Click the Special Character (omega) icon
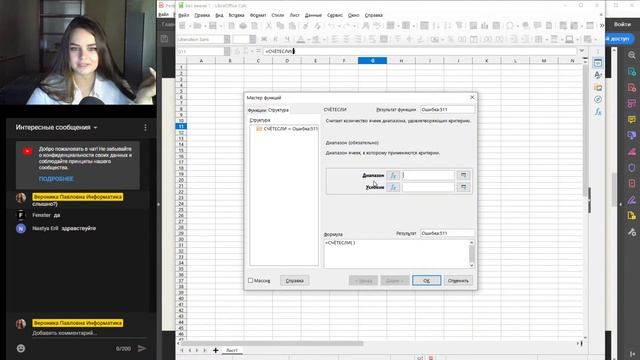 (x=510, y=26)
